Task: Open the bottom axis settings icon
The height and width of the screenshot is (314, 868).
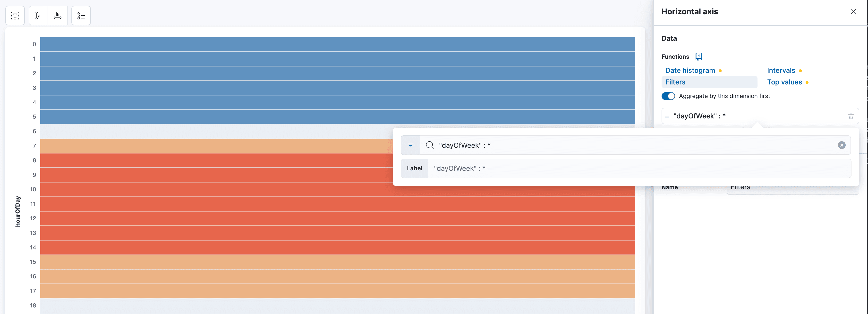Action: coord(57,16)
